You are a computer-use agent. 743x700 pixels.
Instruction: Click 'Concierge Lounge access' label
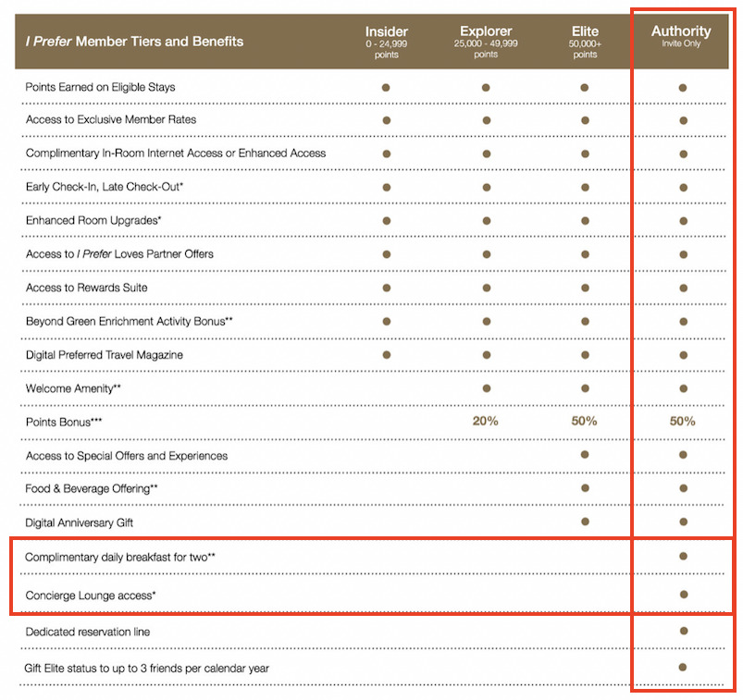(91, 596)
